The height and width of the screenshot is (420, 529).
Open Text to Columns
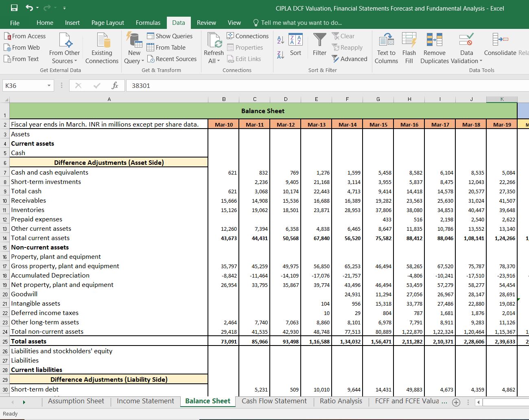pyautogui.click(x=386, y=48)
